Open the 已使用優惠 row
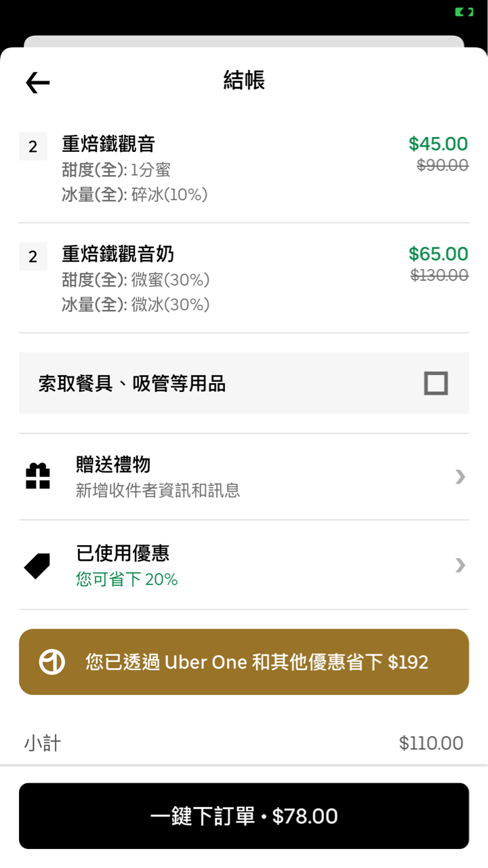 click(x=244, y=565)
